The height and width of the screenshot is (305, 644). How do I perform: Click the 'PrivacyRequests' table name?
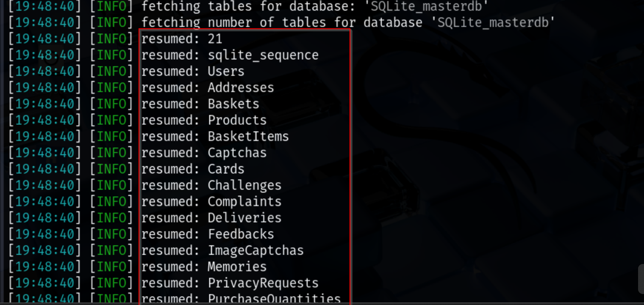click(x=263, y=283)
